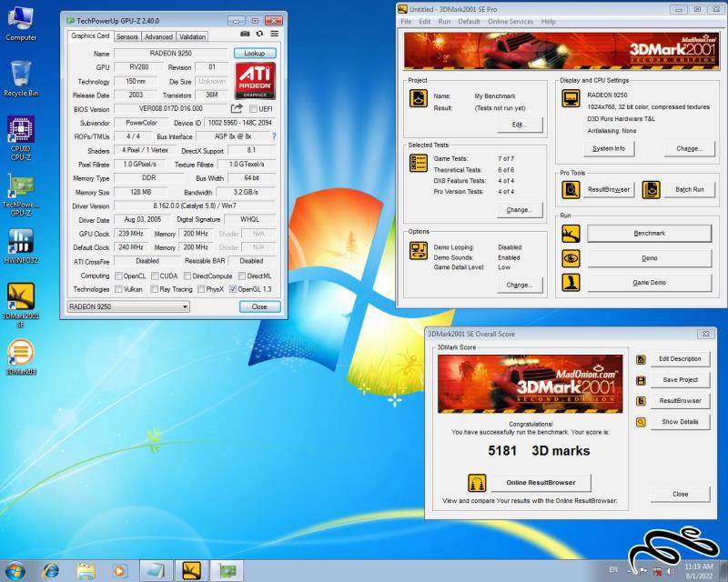Screen dimensions: 728x582
Task: Open the Recycle Bin desktop icon
Action: [x=20, y=79]
